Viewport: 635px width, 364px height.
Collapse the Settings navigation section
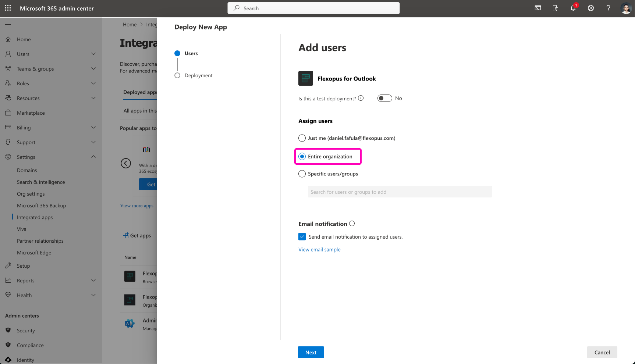pyautogui.click(x=93, y=157)
